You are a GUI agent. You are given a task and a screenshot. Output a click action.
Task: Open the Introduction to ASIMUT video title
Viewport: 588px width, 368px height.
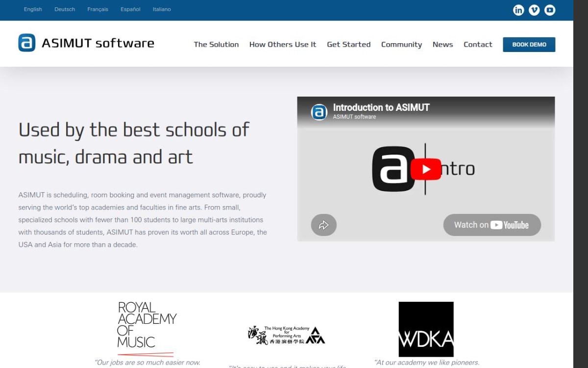click(x=381, y=107)
